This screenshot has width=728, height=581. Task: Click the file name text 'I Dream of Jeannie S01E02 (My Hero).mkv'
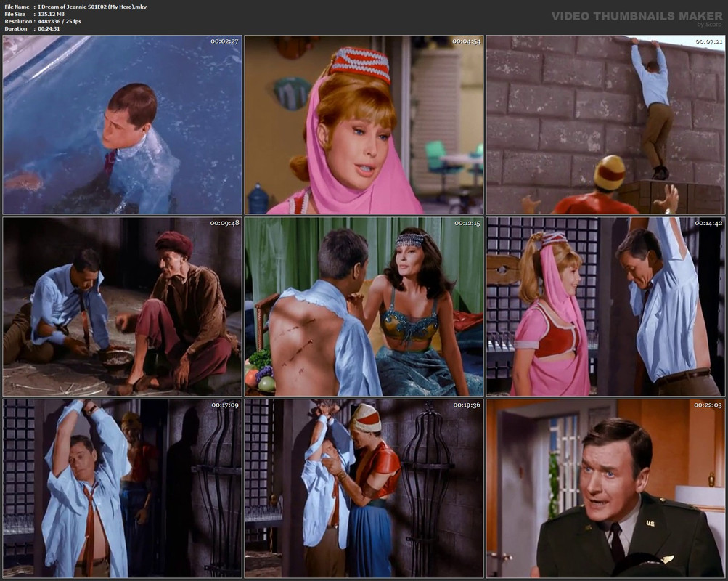92,7
